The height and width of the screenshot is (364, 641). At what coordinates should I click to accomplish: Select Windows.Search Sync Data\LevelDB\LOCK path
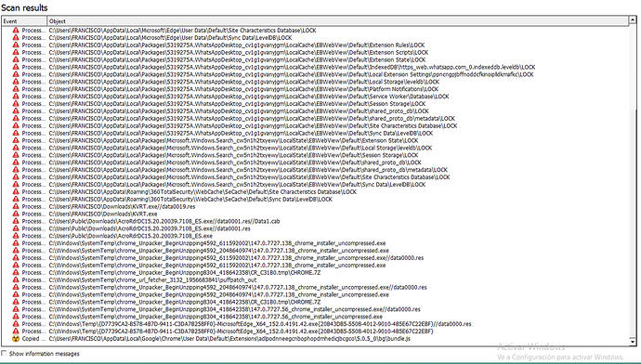[x=237, y=185]
